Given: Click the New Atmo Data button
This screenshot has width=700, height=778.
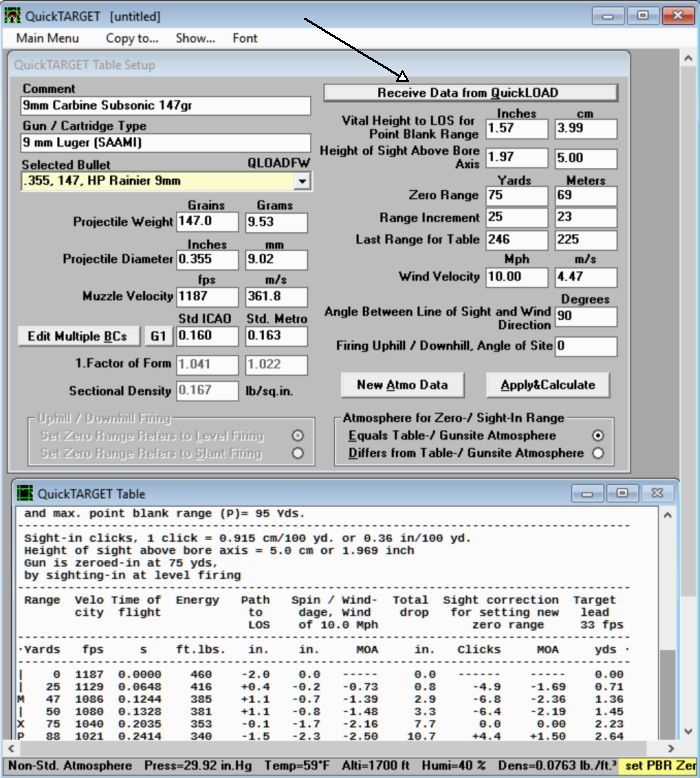Looking at the screenshot, I should click(x=402, y=384).
